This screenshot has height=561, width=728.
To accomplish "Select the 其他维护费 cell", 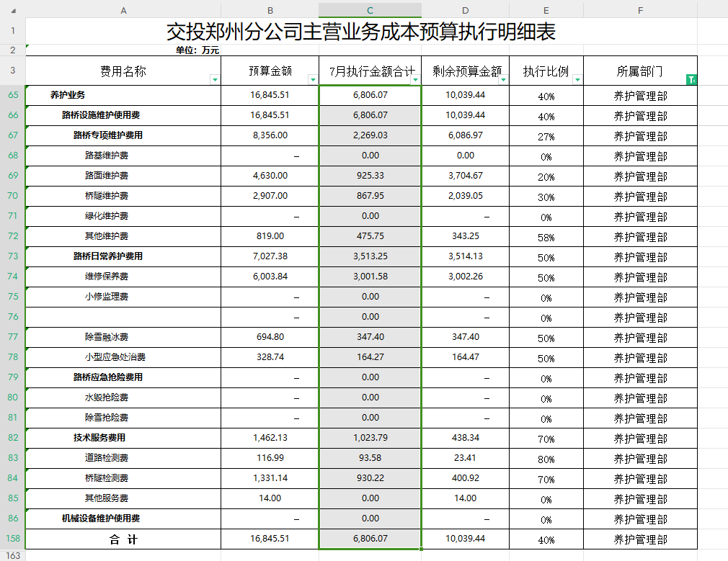I will pyautogui.click(x=123, y=236).
